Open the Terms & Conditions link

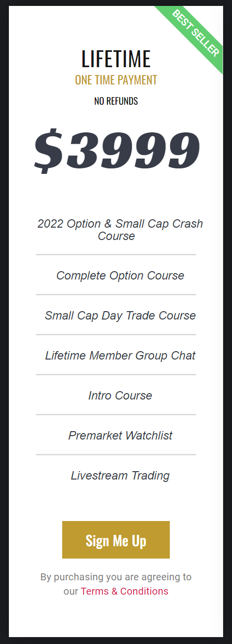click(x=124, y=591)
